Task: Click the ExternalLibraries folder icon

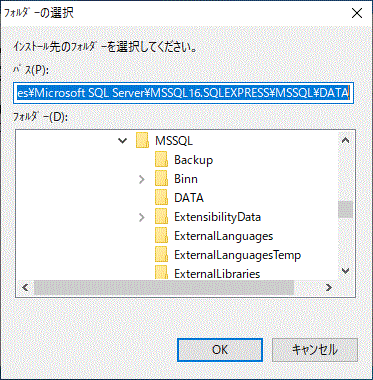Action: pos(161,273)
